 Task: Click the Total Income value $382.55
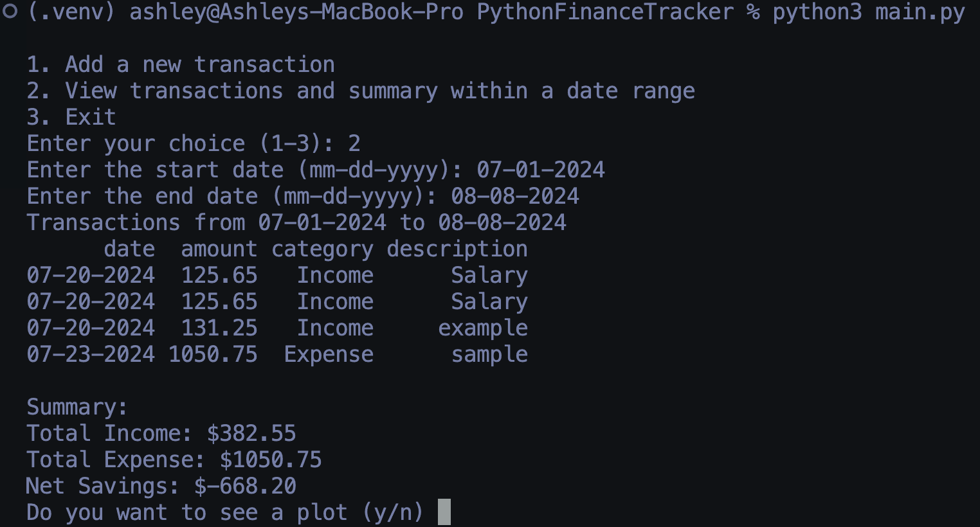(x=251, y=433)
